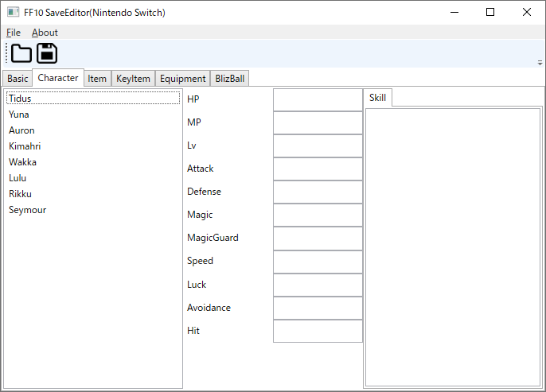Focus the Hit input field
The height and width of the screenshot is (392, 546).
(318, 331)
